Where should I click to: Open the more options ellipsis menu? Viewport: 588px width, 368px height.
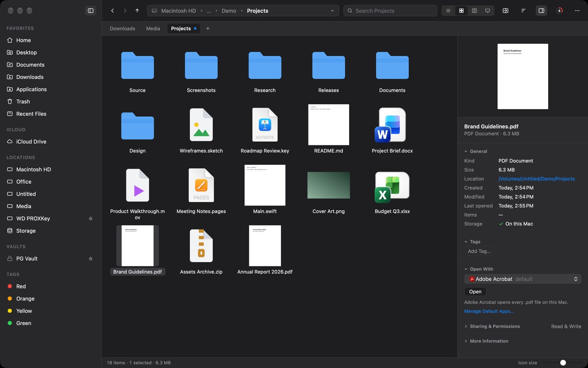(x=577, y=11)
